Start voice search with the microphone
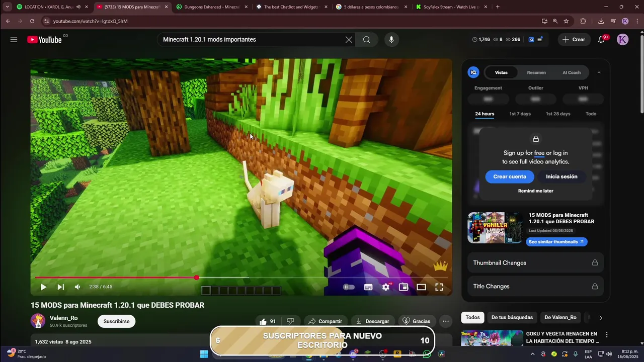This screenshot has height=362, width=644. pos(391,40)
